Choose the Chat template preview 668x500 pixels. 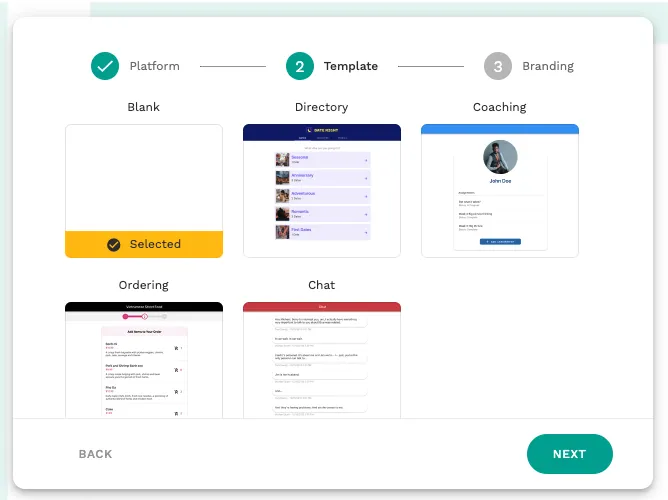coord(322,360)
